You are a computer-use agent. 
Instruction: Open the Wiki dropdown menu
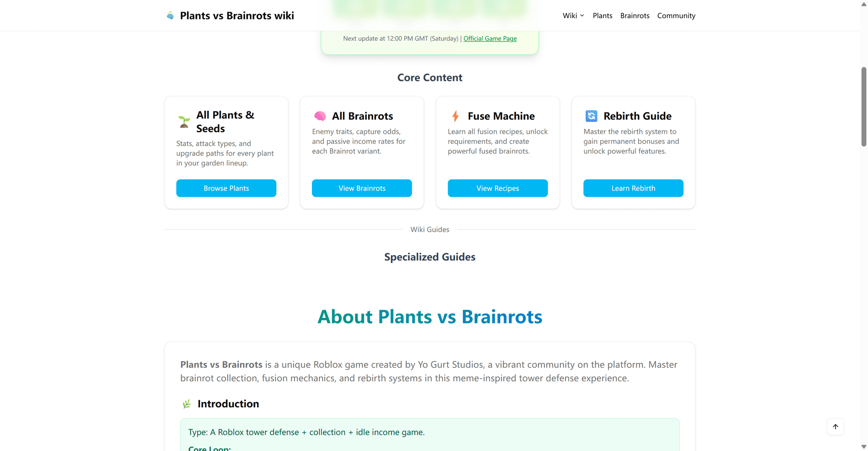(573, 15)
